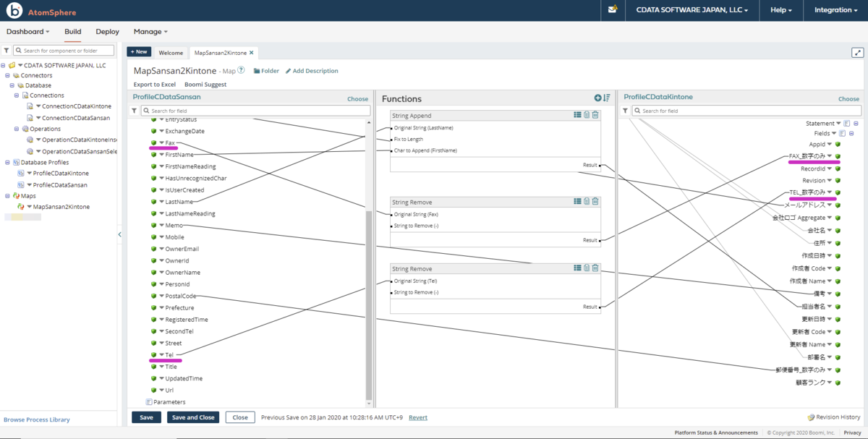Open configuration of String Remove (Fax)
The height and width of the screenshot is (439, 868).
[577, 202]
